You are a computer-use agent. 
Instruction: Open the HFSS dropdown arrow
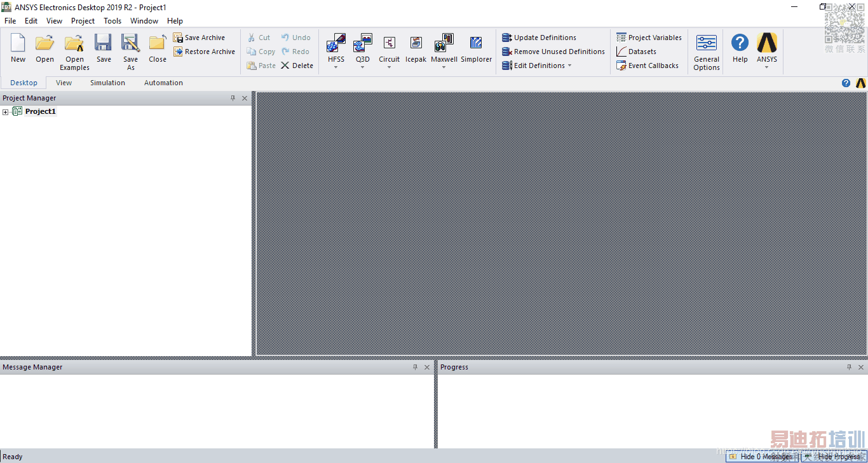pos(336,67)
